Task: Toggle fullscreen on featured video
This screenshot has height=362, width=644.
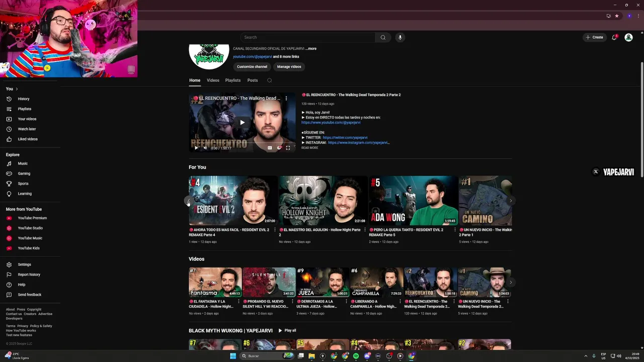Action: (288, 148)
